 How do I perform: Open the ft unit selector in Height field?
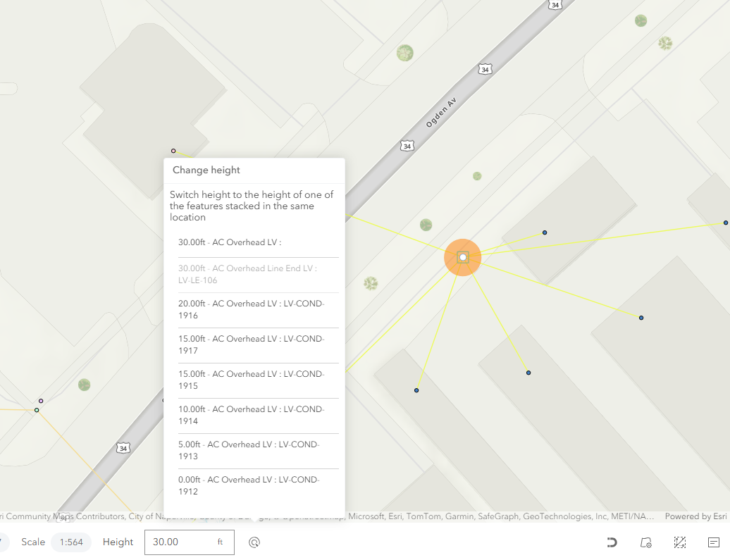click(221, 542)
